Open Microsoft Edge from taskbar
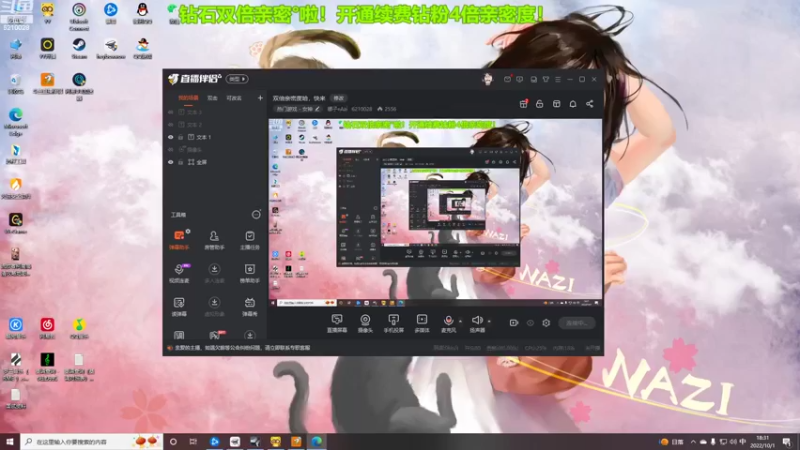Screen dimensions: 800x450 pyautogui.click(x=317, y=442)
